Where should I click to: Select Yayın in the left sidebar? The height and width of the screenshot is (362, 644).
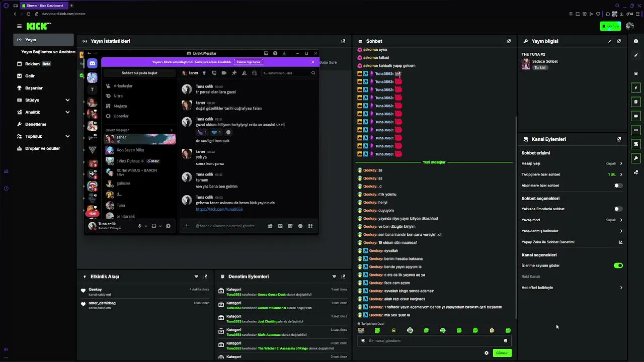(x=44, y=40)
